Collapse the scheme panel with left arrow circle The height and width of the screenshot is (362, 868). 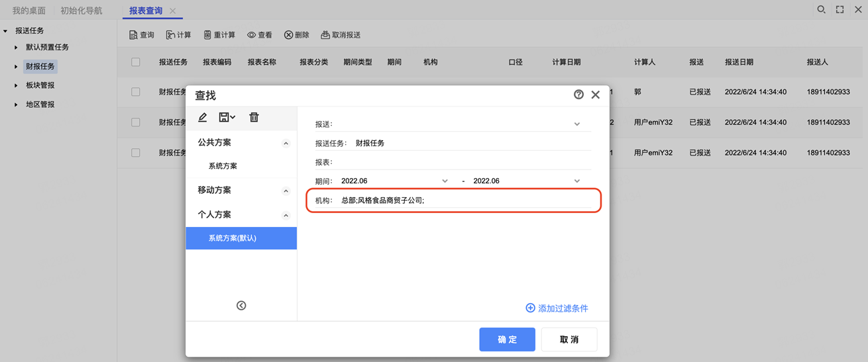pyautogui.click(x=241, y=305)
